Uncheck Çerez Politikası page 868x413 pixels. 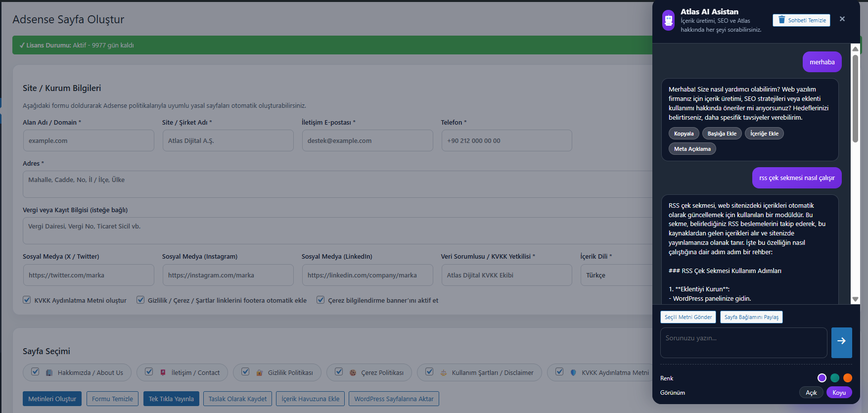point(339,371)
